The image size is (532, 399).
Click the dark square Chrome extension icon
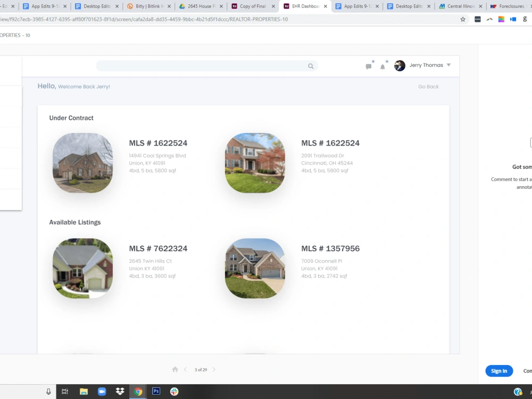(x=477, y=19)
